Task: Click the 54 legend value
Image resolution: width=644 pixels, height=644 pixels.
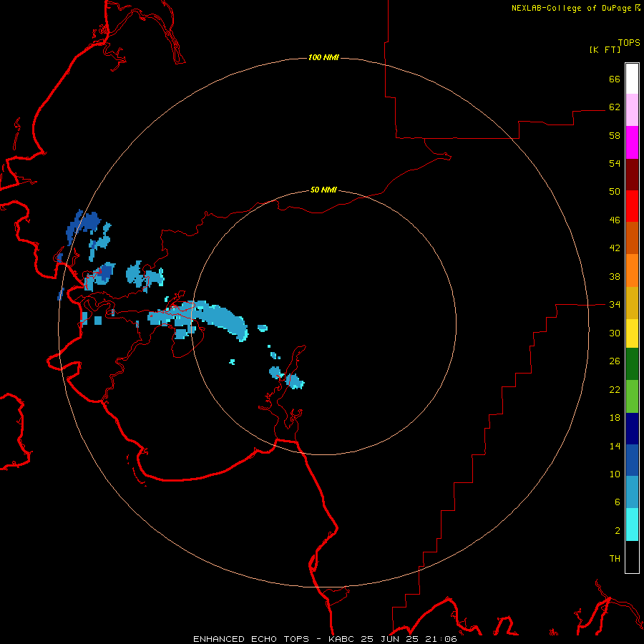Action: [615, 163]
